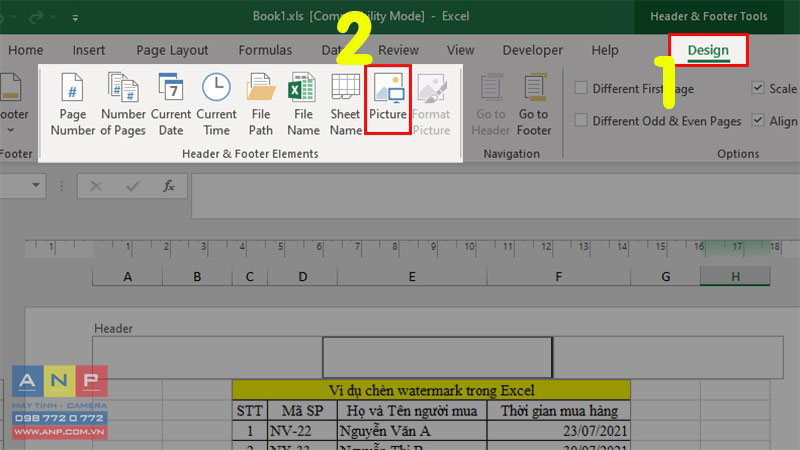Screen dimensions: 800x450
Task: Open the Footer dropdown button
Action: point(11,104)
